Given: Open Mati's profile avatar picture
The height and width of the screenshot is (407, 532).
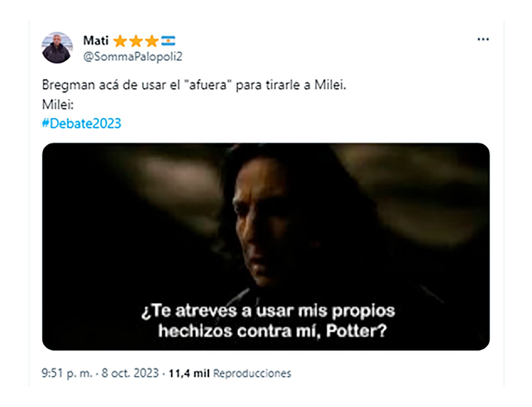Looking at the screenshot, I should [57, 48].
